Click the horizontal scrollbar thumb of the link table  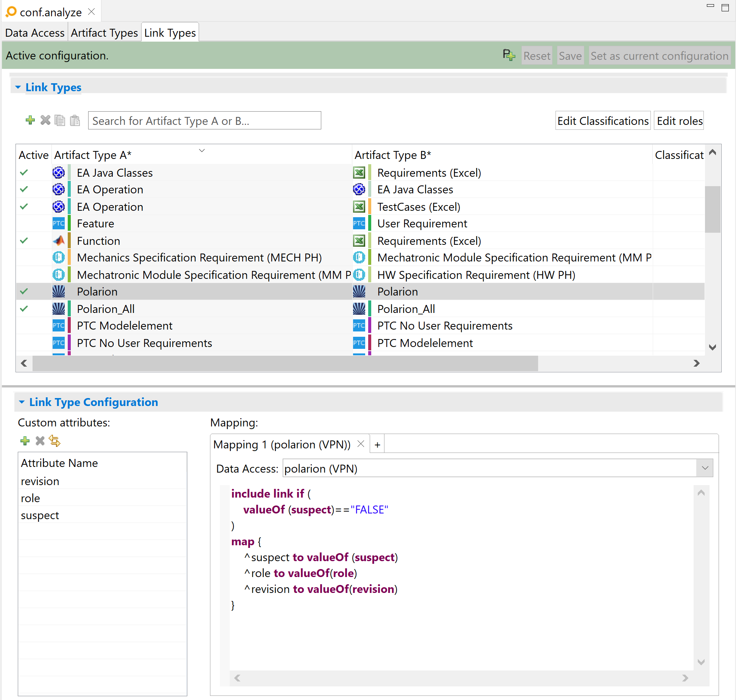click(285, 363)
